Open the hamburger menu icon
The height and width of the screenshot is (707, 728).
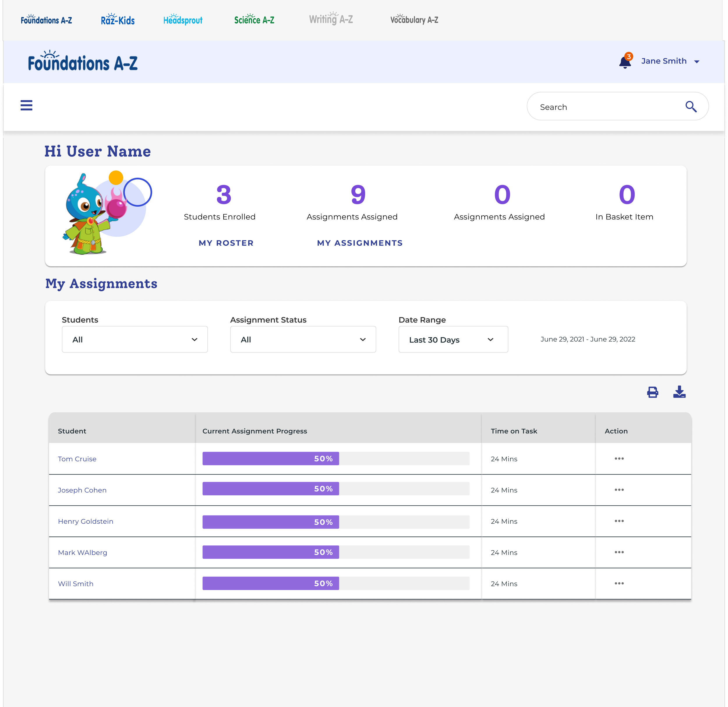tap(26, 105)
